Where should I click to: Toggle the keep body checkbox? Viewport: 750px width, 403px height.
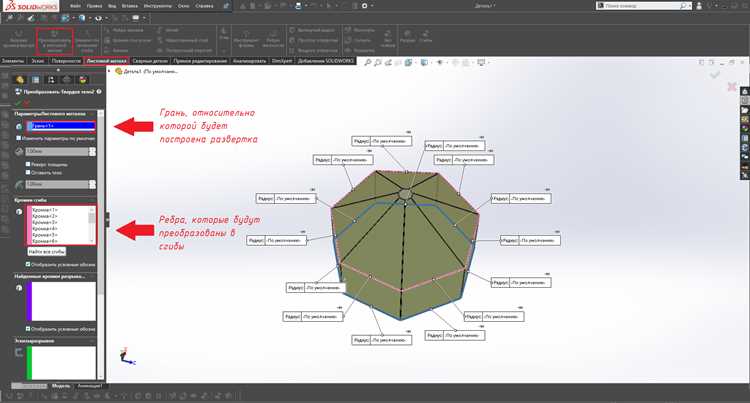pyautogui.click(x=28, y=172)
